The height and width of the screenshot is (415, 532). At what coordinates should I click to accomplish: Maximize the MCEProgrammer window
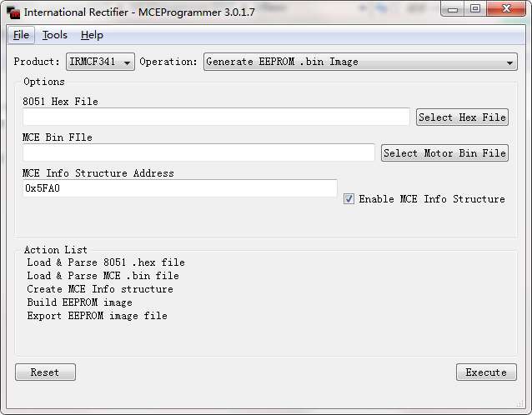point(475,9)
